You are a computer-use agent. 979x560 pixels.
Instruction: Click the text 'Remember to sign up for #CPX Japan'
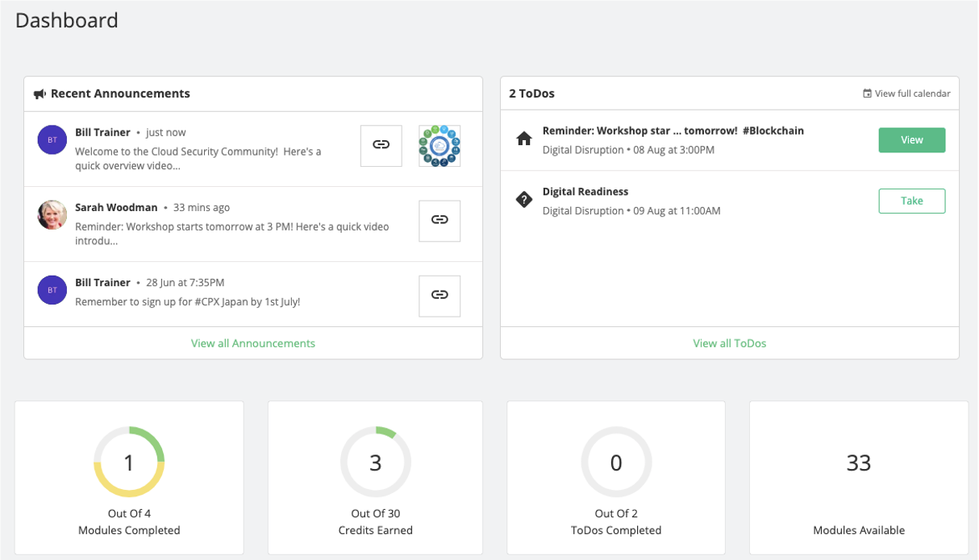[x=188, y=302]
